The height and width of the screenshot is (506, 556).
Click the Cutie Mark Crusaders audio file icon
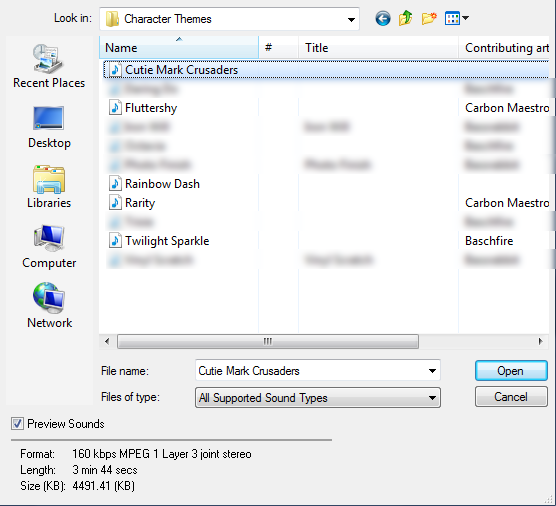coord(115,70)
